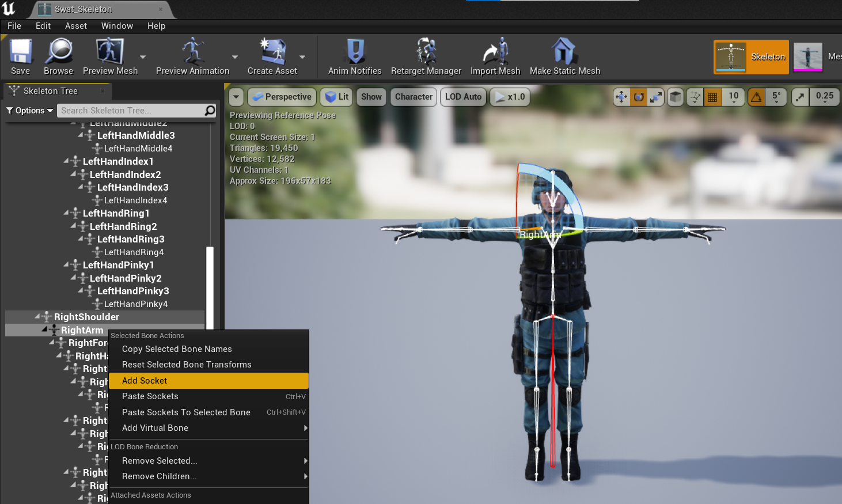Click the Import Mesh toolbar icon
Viewport: 842px width, 504px height.
[x=495, y=55]
